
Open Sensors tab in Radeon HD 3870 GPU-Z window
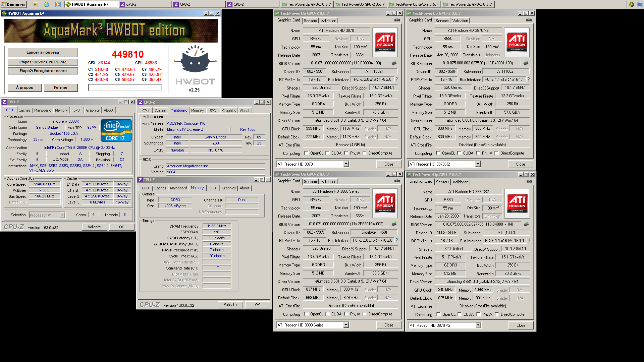click(x=310, y=21)
